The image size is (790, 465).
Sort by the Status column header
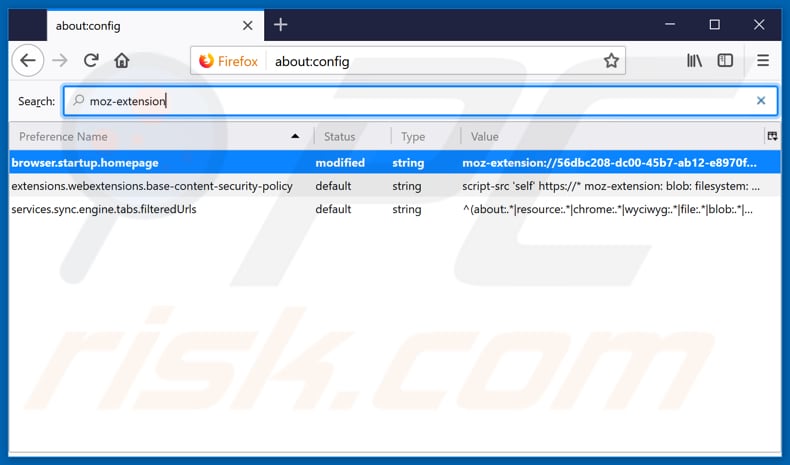pyautogui.click(x=352, y=137)
